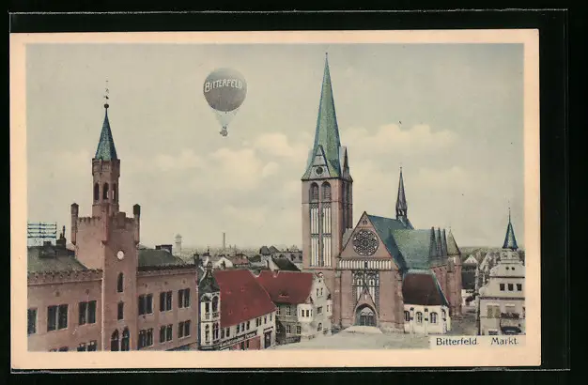Screen dimensions: 588x385
Task: Click the weather vane atop town hall
Action: click(x=106, y=93)
